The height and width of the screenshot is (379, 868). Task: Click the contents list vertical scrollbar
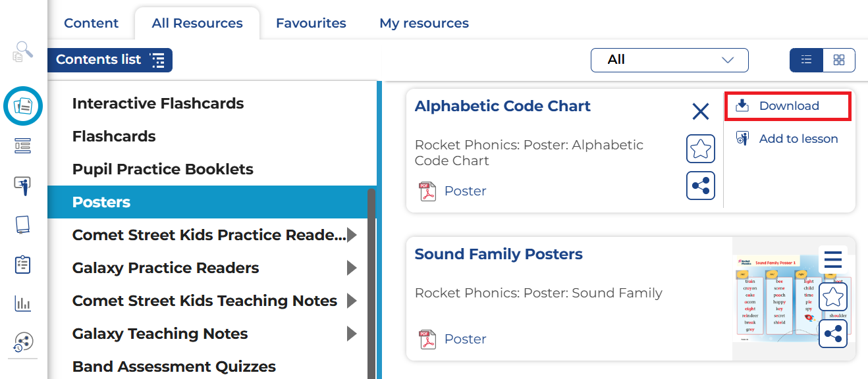coord(371,276)
